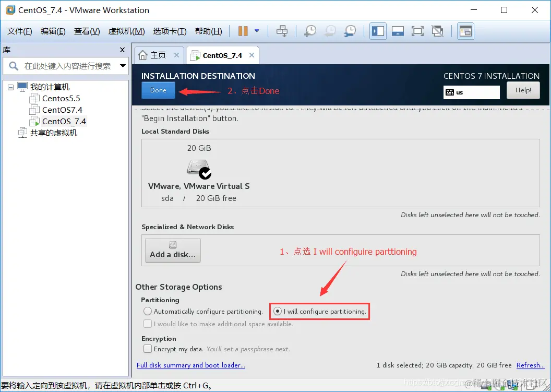
Task: Take a snapshot of the VM
Action: pyautogui.click(x=310, y=31)
